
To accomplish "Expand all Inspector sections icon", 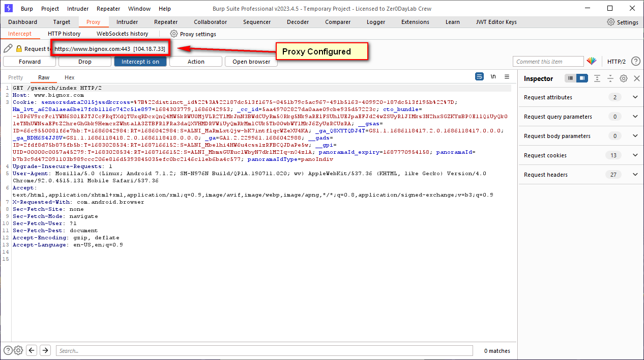I will (x=597, y=78).
